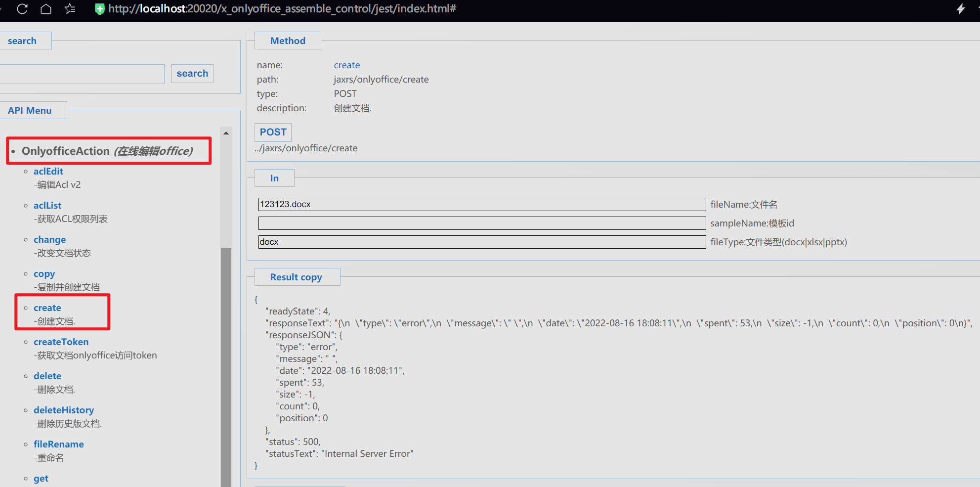Click the green security shield icon
This screenshot has width=980, height=487.
click(x=100, y=9)
